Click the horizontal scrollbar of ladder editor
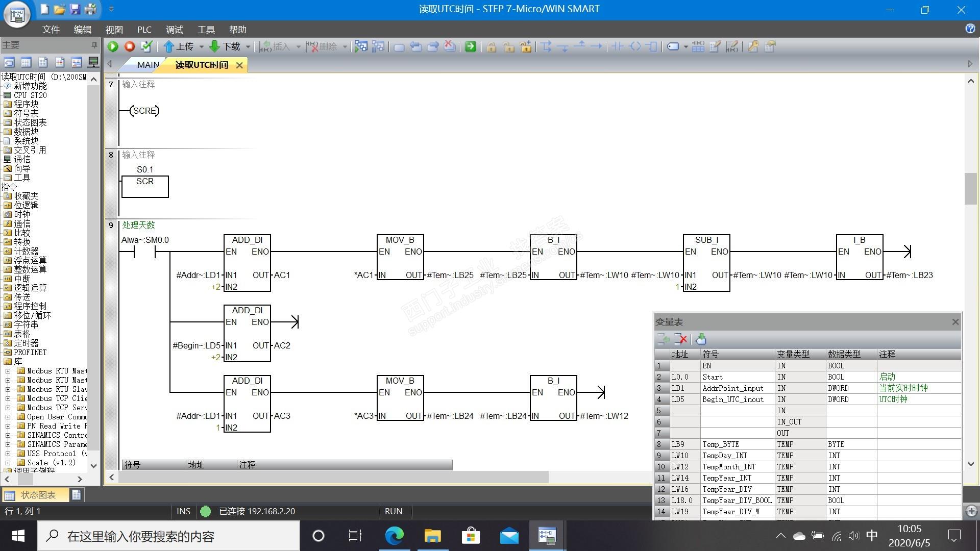980x551 pixels. point(333,477)
